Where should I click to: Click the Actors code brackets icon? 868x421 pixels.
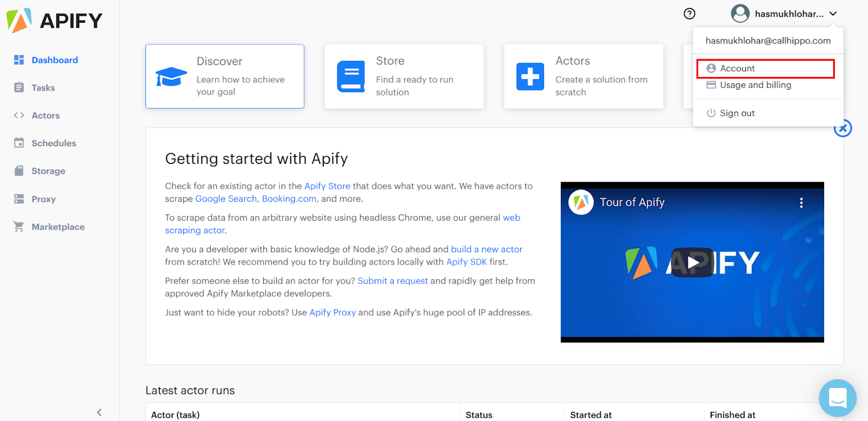[x=19, y=115]
